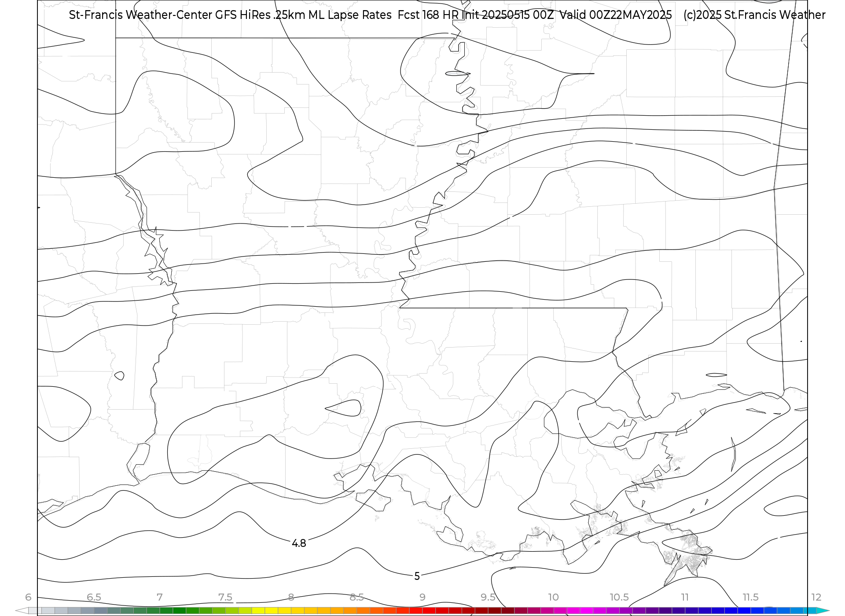This screenshot has height=616, width=845.
Task: Click the white arrow starting the color bar
Action: pos(22,611)
